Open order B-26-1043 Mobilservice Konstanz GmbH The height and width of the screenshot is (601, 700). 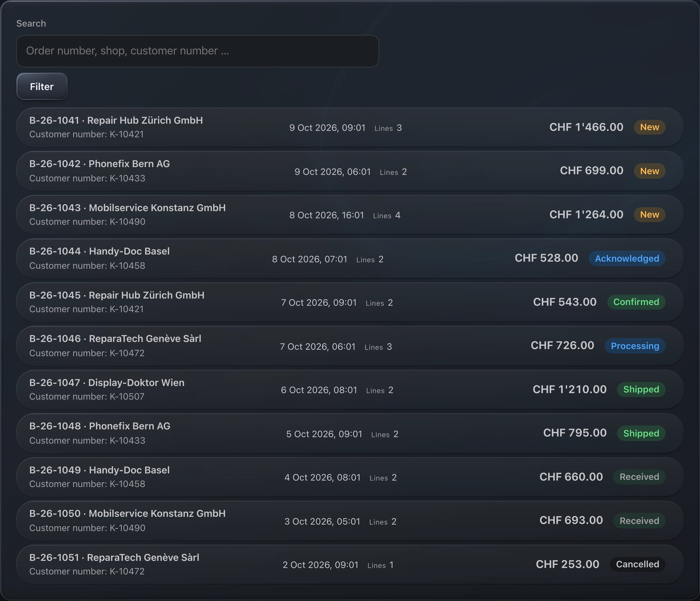[350, 214]
